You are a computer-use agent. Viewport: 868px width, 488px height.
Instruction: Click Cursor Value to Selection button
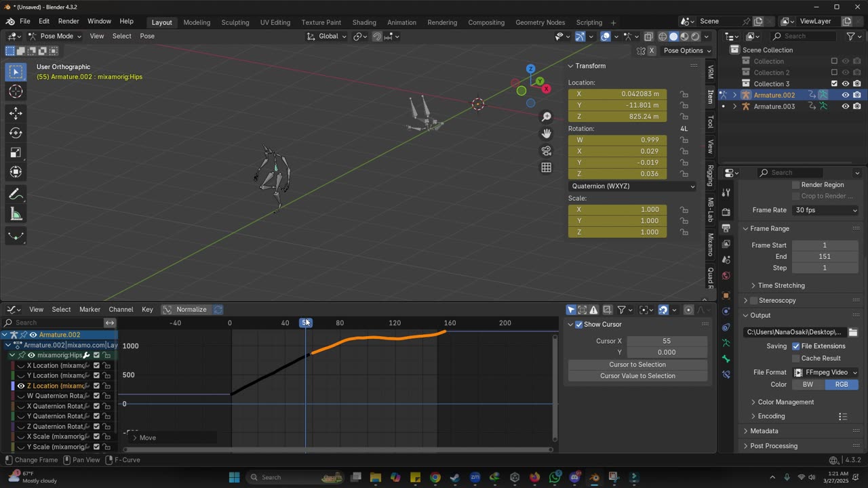click(637, 376)
